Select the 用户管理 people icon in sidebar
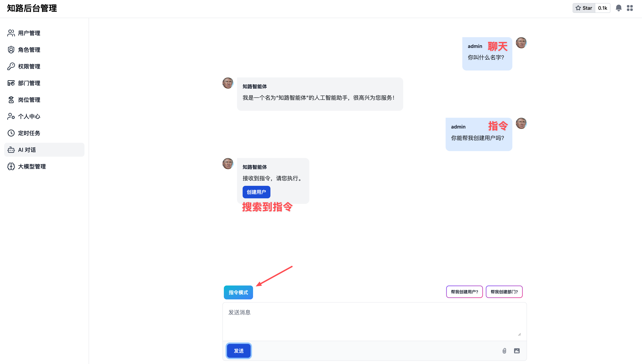Viewport: 642px width, 364px height. pos(11,33)
